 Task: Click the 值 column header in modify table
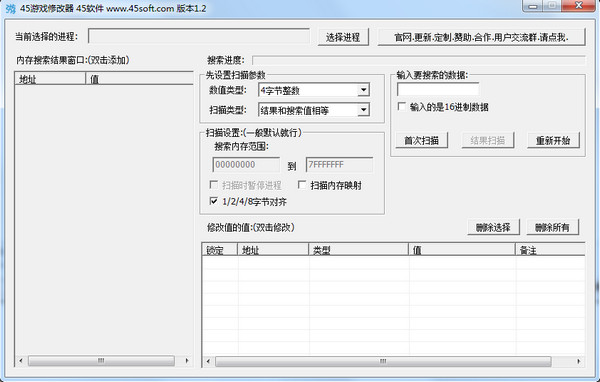pos(462,250)
